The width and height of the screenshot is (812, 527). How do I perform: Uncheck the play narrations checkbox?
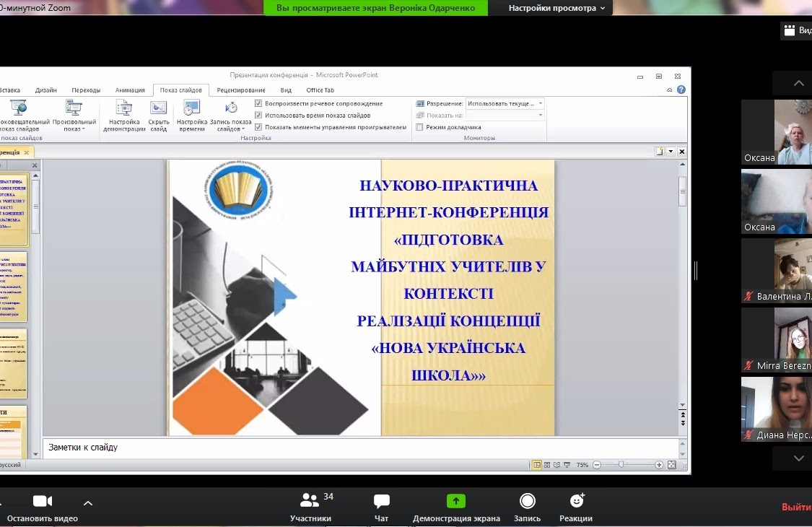(x=258, y=104)
